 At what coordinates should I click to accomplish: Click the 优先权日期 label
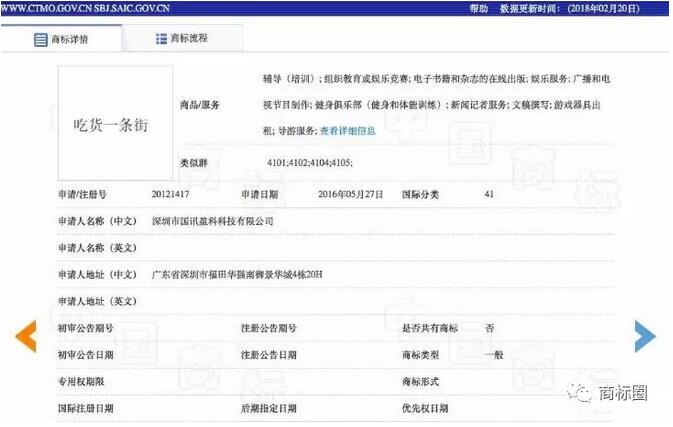tap(425, 408)
